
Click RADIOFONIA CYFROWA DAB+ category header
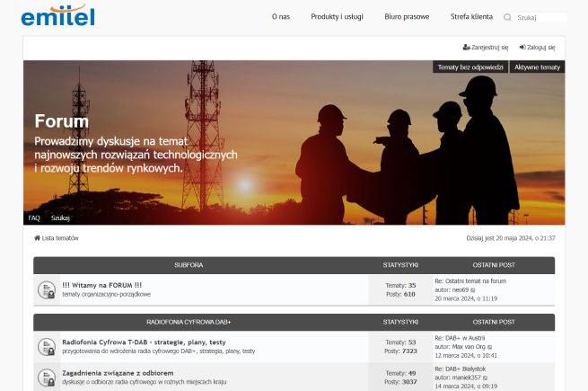pyautogui.click(x=189, y=322)
